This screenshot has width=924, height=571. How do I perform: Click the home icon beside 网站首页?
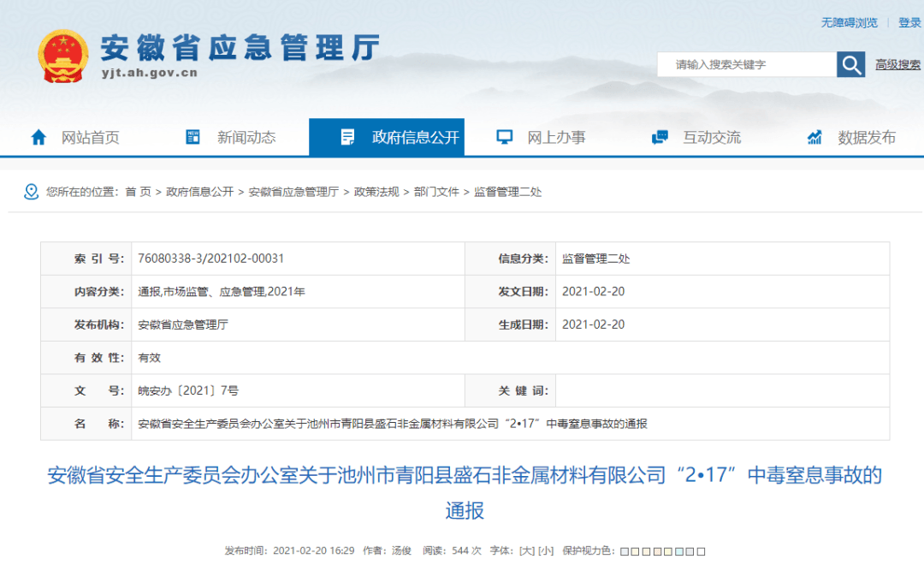tap(38, 137)
